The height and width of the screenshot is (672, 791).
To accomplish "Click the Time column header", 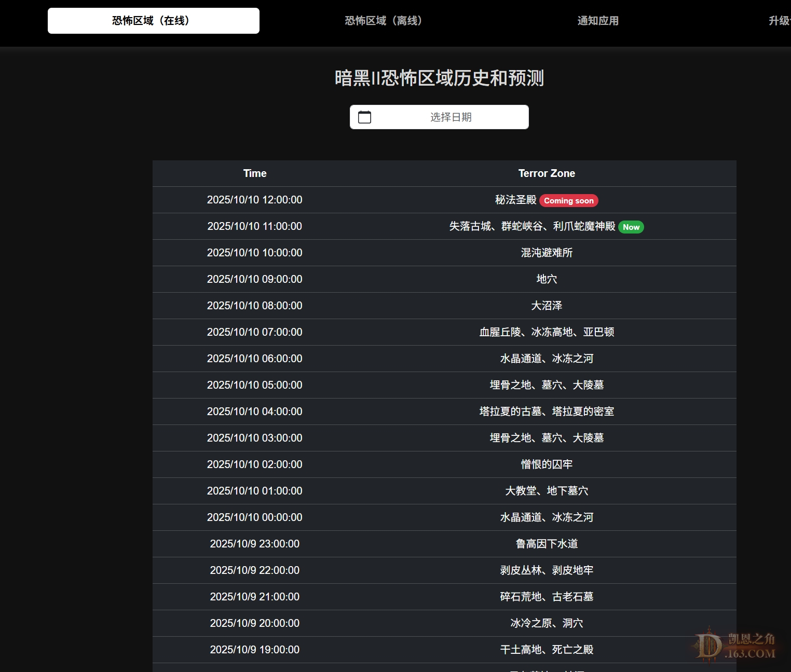I will [x=255, y=173].
